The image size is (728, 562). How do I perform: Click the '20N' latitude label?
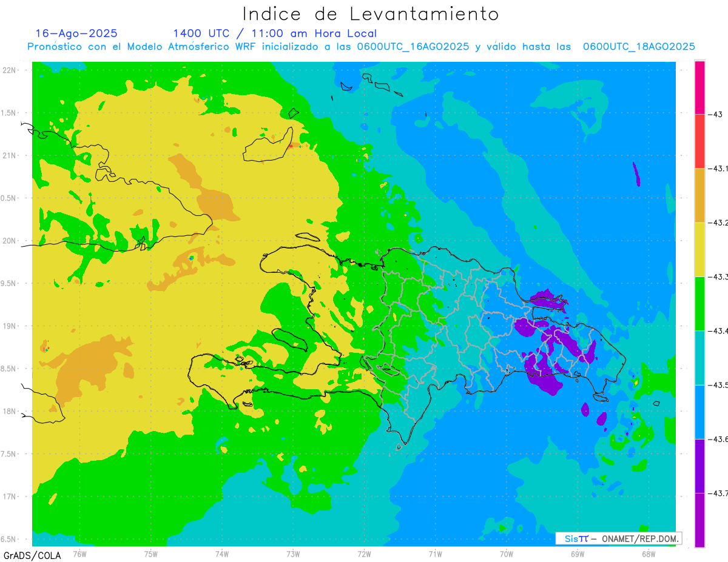coord(9,241)
